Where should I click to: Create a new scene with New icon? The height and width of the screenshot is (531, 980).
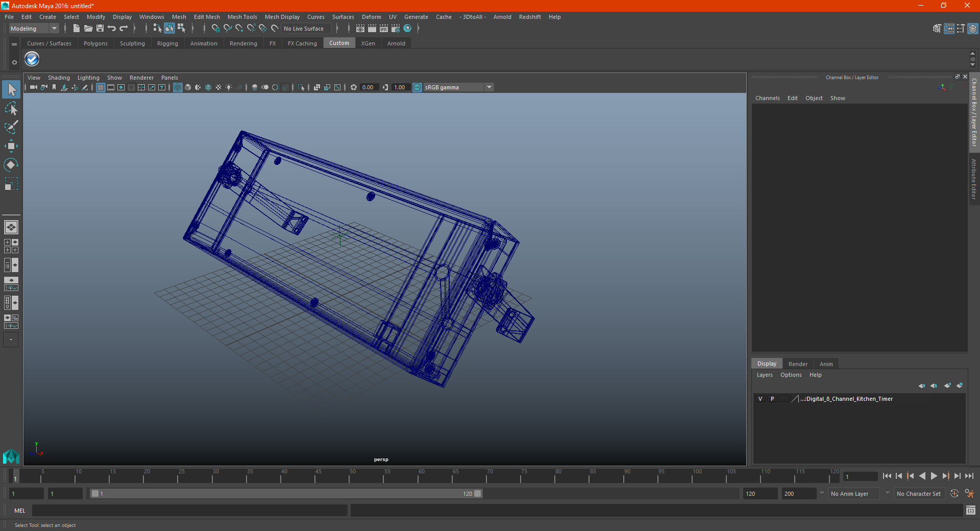pos(76,29)
